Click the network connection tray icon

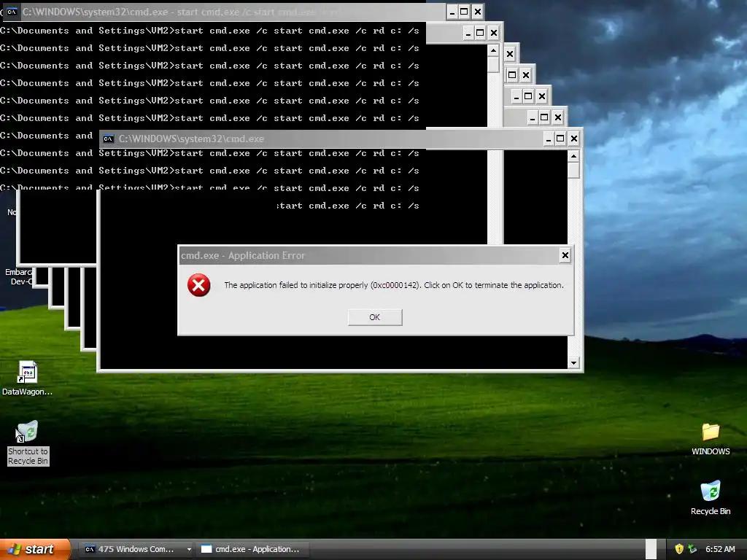pos(692,549)
